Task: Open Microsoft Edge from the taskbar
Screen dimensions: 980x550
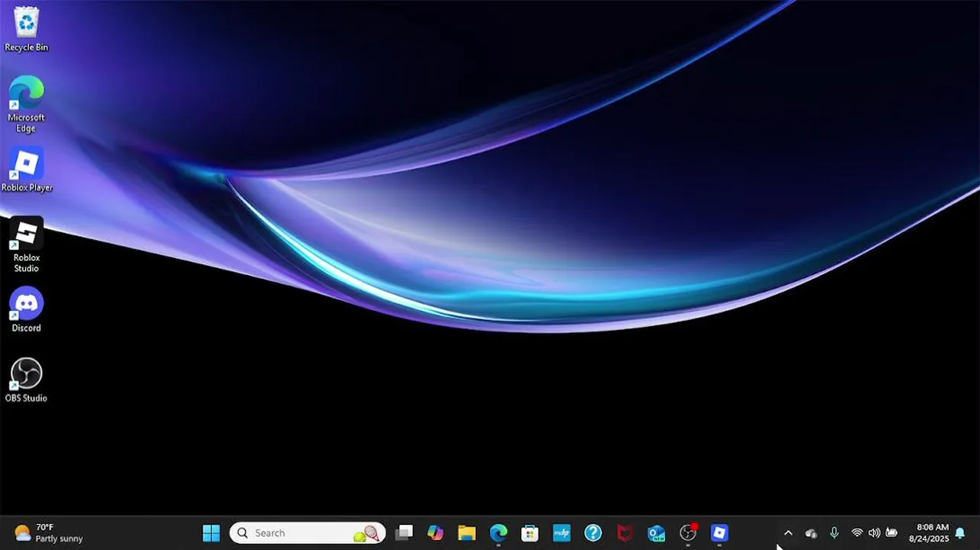Action: click(x=498, y=533)
